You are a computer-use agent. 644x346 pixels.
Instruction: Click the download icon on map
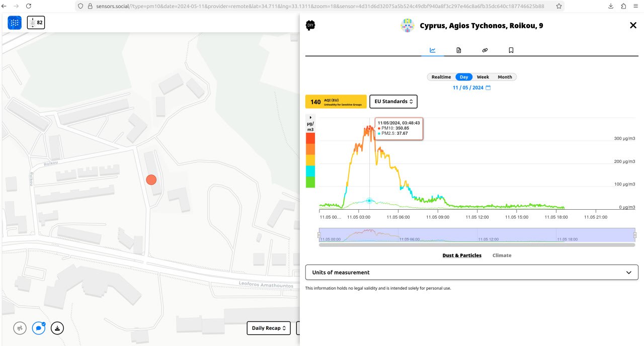(x=57, y=328)
